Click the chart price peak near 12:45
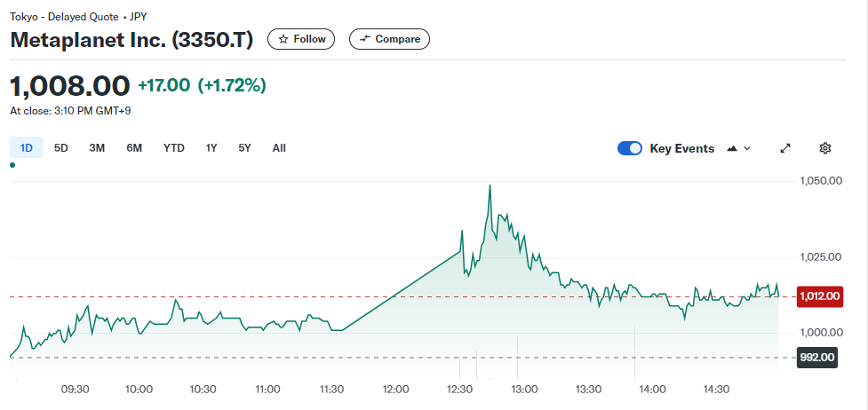The width and height of the screenshot is (868, 410). tap(490, 185)
